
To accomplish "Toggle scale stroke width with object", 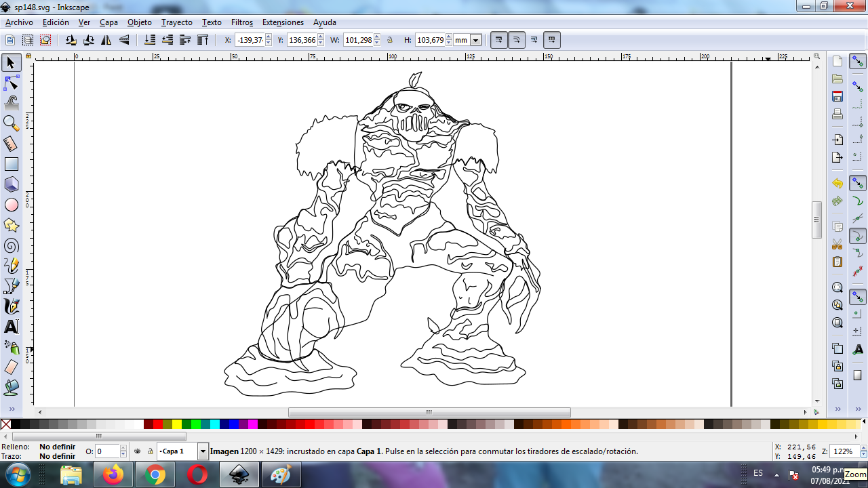I will click(x=499, y=40).
